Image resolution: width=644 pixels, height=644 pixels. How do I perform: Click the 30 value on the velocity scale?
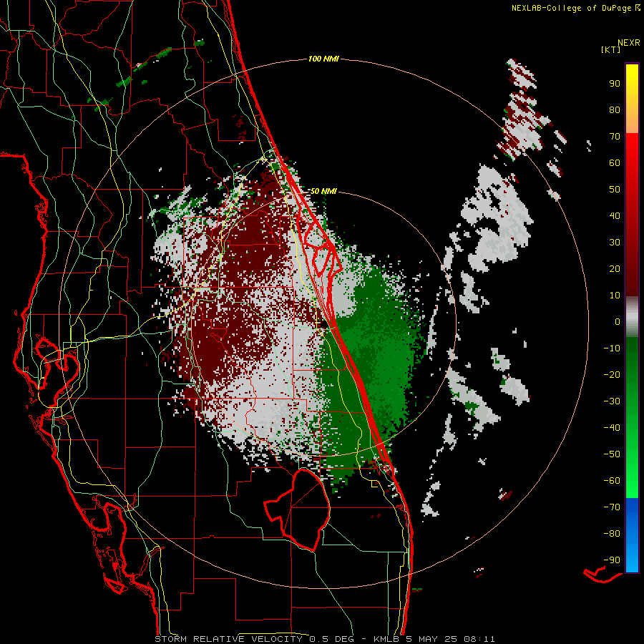[615, 243]
